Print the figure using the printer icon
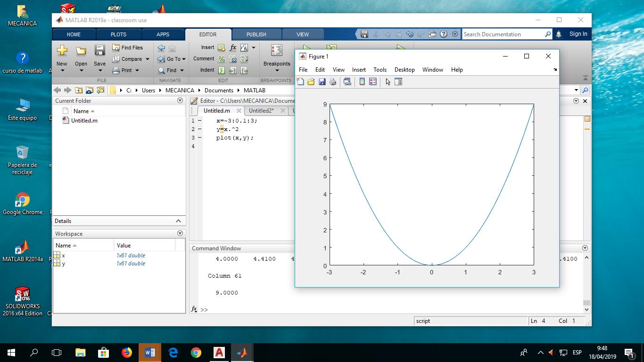Image resolution: width=644 pixels, height=362 pixels. pos(333,82)
